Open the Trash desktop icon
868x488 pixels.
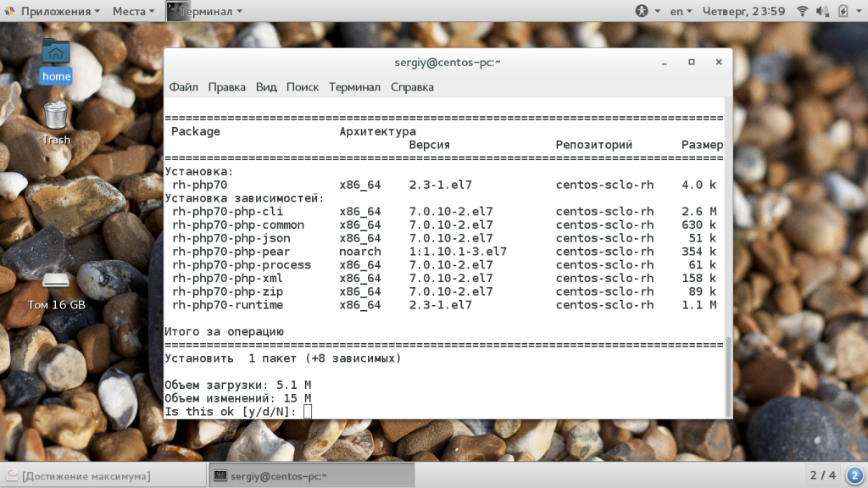[x=56, y=122]
